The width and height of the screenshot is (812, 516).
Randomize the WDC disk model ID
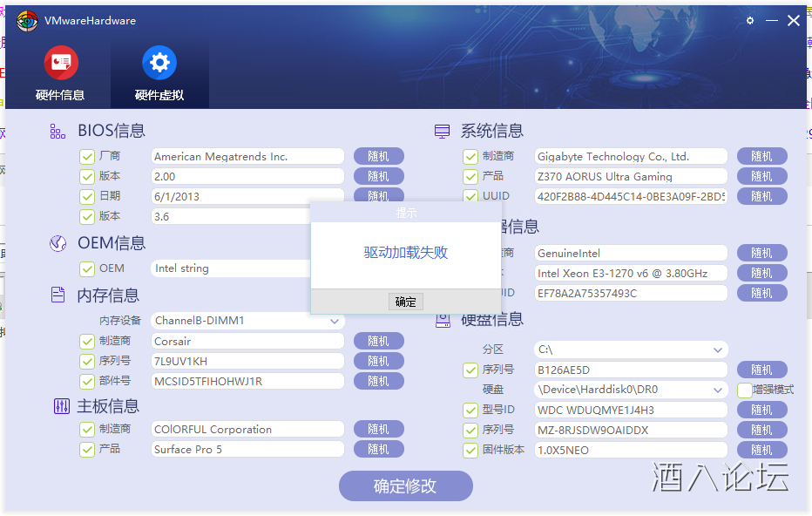(761, 411)
